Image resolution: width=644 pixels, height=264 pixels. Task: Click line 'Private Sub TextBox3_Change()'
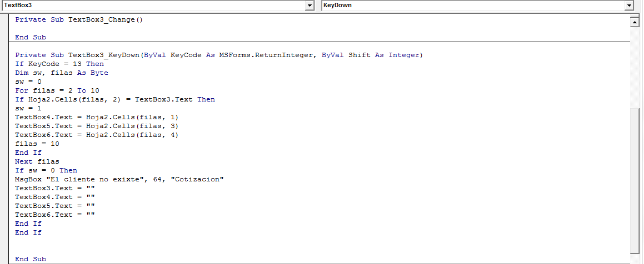[79, 19]
